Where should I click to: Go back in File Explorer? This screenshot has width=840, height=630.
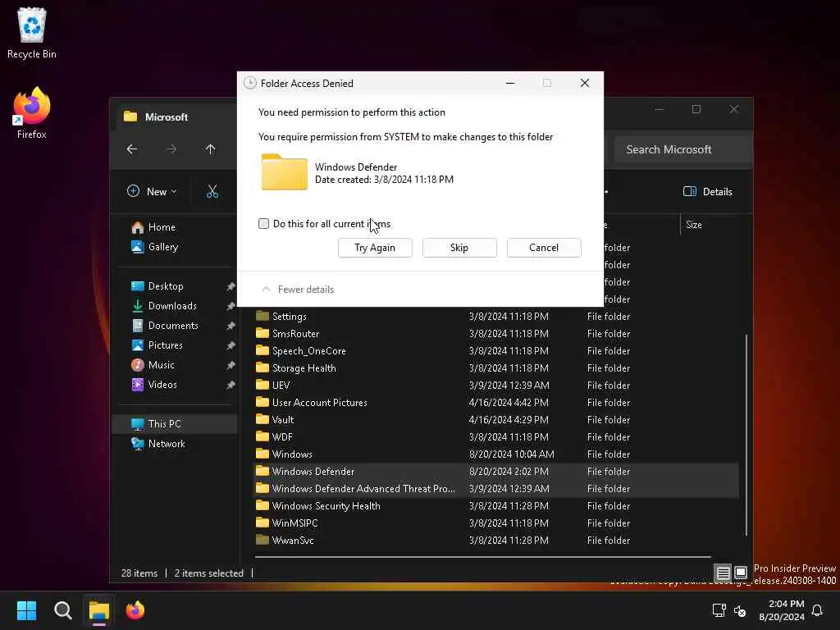tap(132, 149)
